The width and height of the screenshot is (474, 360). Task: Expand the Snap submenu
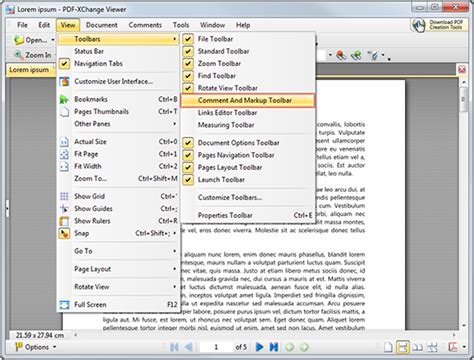pyautogui.click(x=118, y=233)
